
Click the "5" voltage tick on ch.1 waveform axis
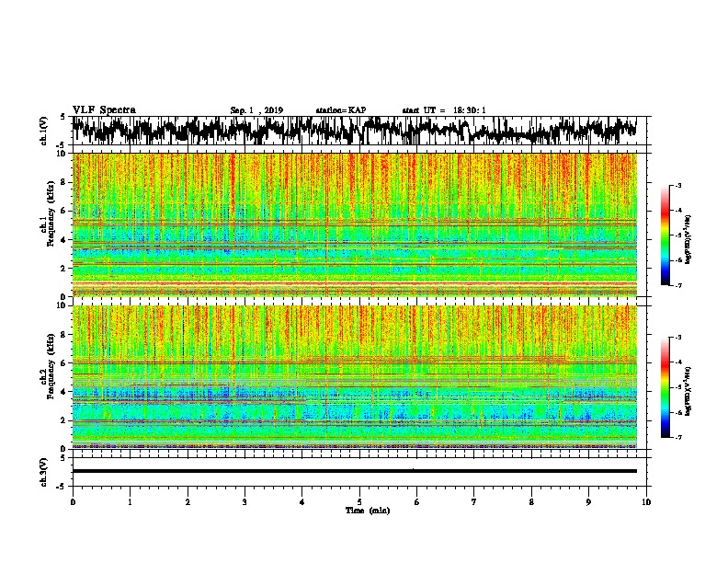click(63, 117)
